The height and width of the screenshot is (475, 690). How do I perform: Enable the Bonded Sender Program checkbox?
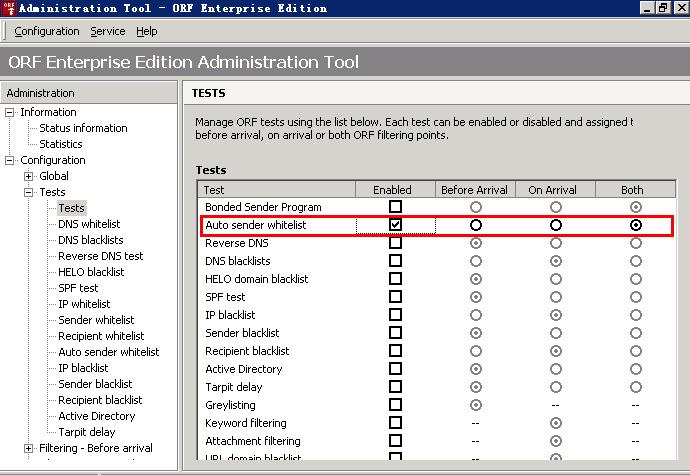395,207
